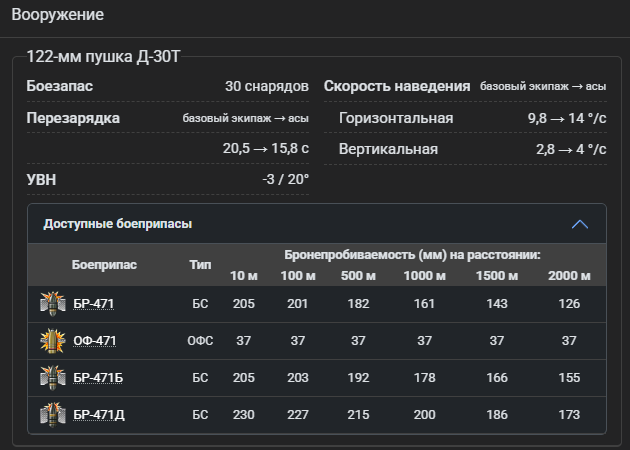The width and height of the screenshot is (630, 450).
Task: Click the 122-мм пушка Д-30Т title
Action: point(103,57)
